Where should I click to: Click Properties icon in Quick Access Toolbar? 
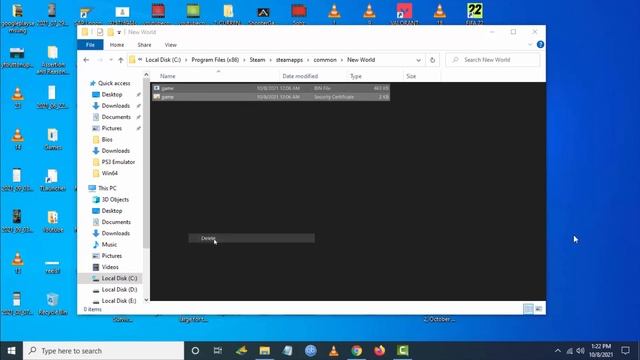[100, 32]
